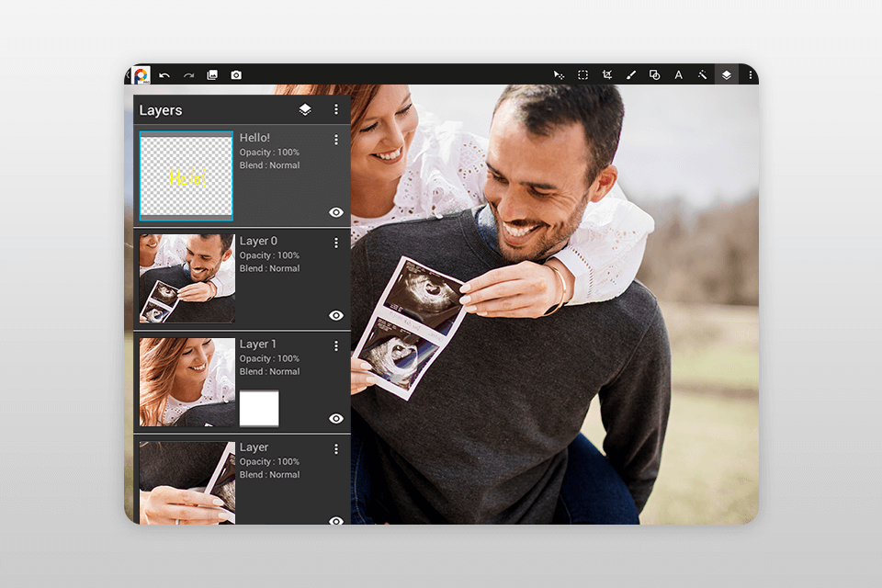Click the Hello! layer name
This screenshot has height=588, width=882.
(254, 137)
